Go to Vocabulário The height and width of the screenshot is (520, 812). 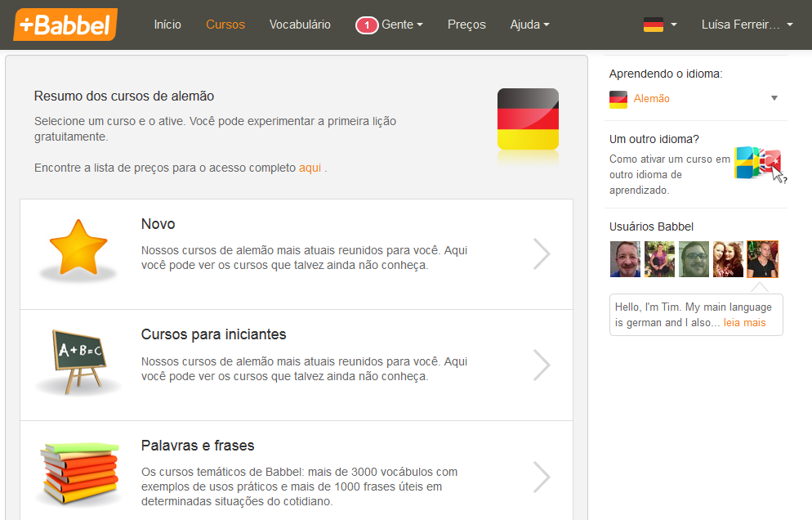tap(300, 25)
